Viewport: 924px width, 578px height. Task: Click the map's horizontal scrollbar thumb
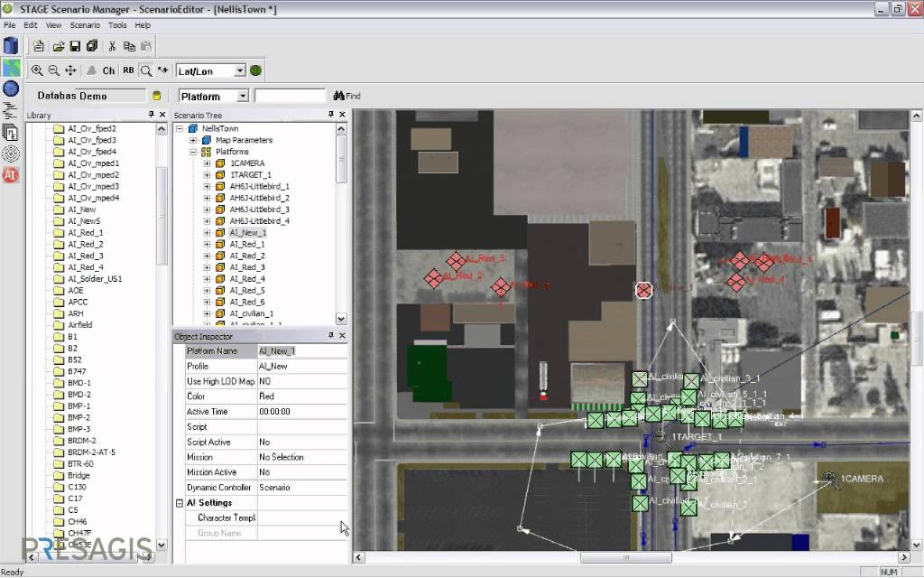(626, 557)
